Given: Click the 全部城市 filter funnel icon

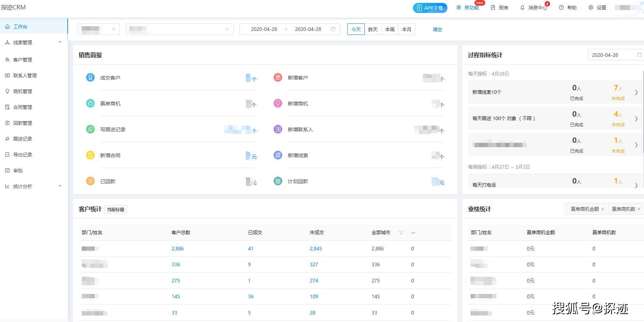Looking at the screenshot, I should pyautogui.click(x=401, y=233).
